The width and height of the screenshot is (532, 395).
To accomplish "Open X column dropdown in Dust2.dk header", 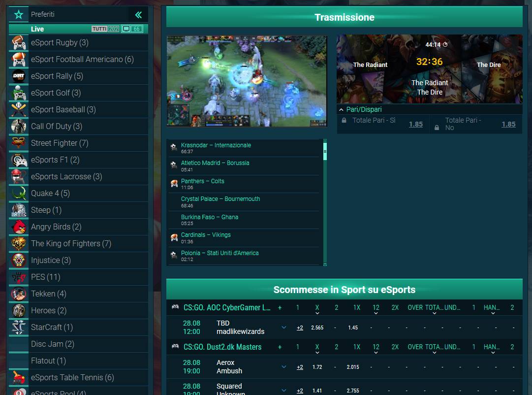I will click(x=317, y=353).
